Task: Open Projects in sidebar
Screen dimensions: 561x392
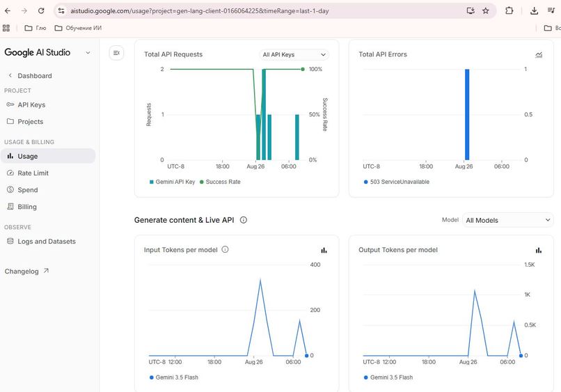Action: tap(31, 121)
